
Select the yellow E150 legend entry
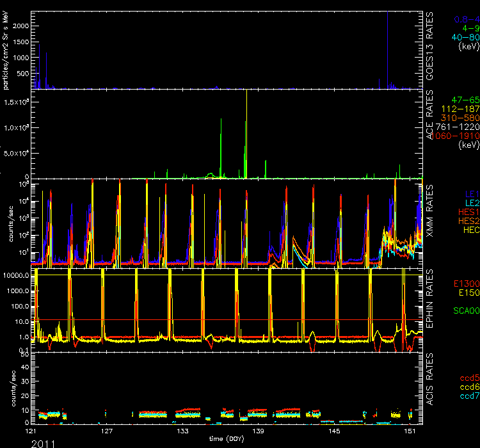coord(467,292)
